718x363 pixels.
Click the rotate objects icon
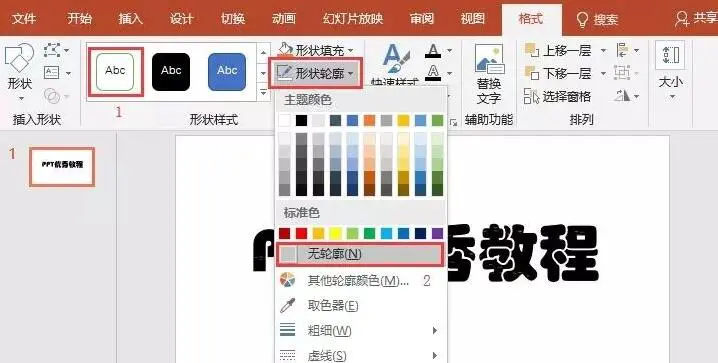point(622,96)
